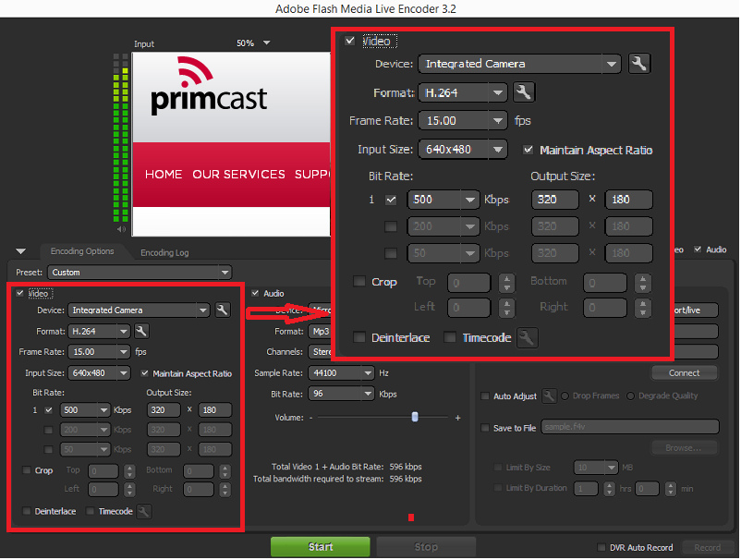
Task: Toggle the preview Audio checkbox right of the tabs
Action: 698,250
